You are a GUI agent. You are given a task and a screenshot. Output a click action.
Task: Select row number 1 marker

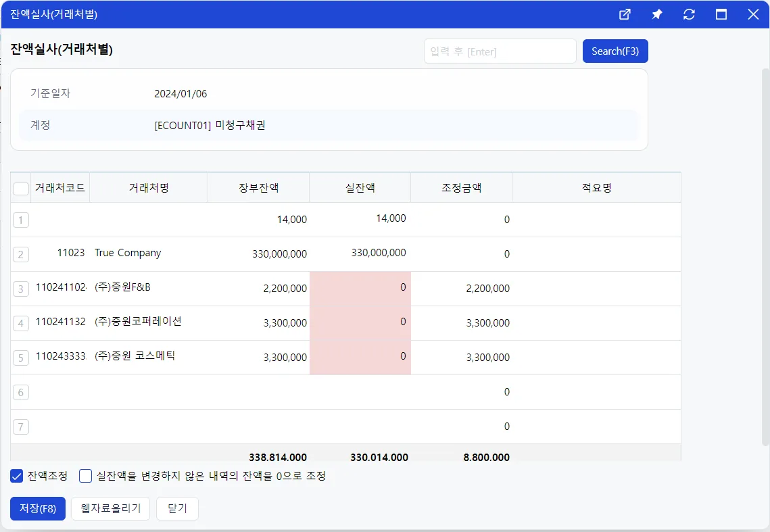click(21, 220)
